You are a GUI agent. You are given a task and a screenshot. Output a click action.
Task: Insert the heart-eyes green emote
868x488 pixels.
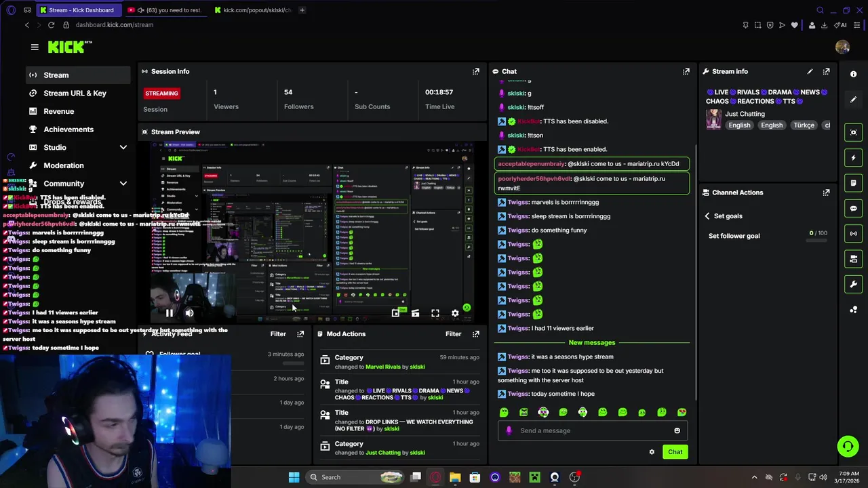(x=682, y=412)
